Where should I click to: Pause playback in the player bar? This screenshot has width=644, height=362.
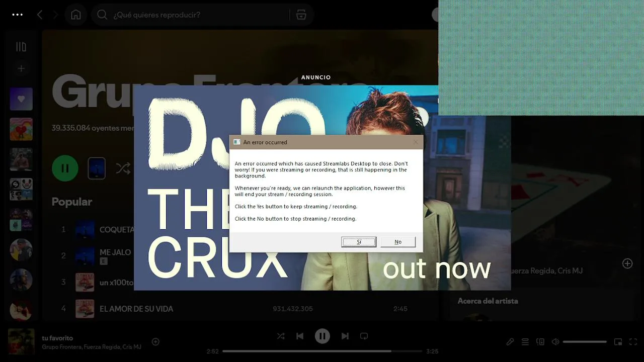[323, 336]
